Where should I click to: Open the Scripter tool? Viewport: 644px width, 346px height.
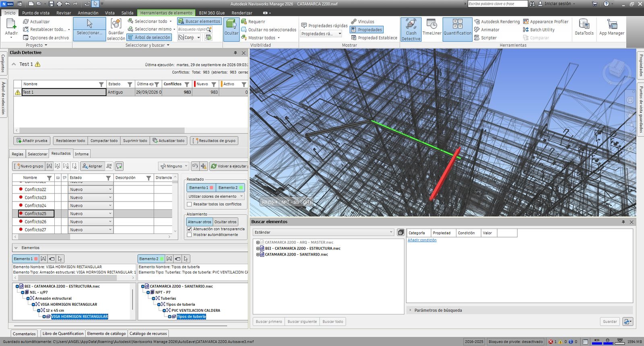(485, 38)
